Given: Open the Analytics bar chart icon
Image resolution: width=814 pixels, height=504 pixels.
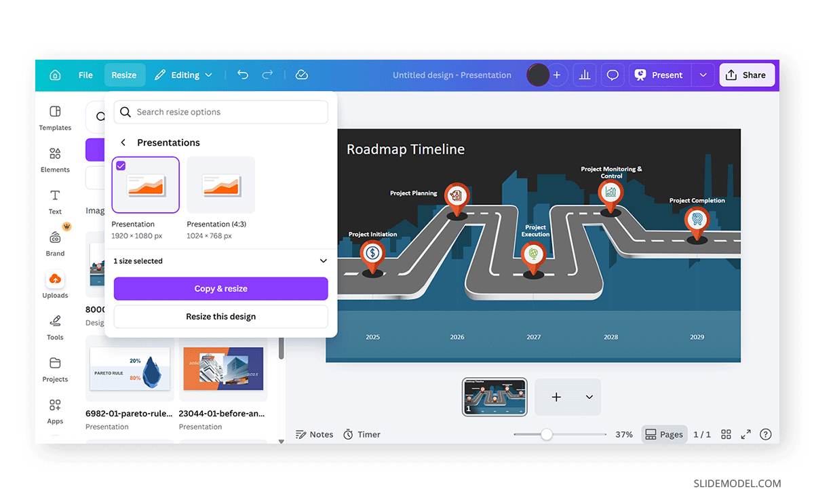Looking at the screenshot, I should [x=584, y=75].
